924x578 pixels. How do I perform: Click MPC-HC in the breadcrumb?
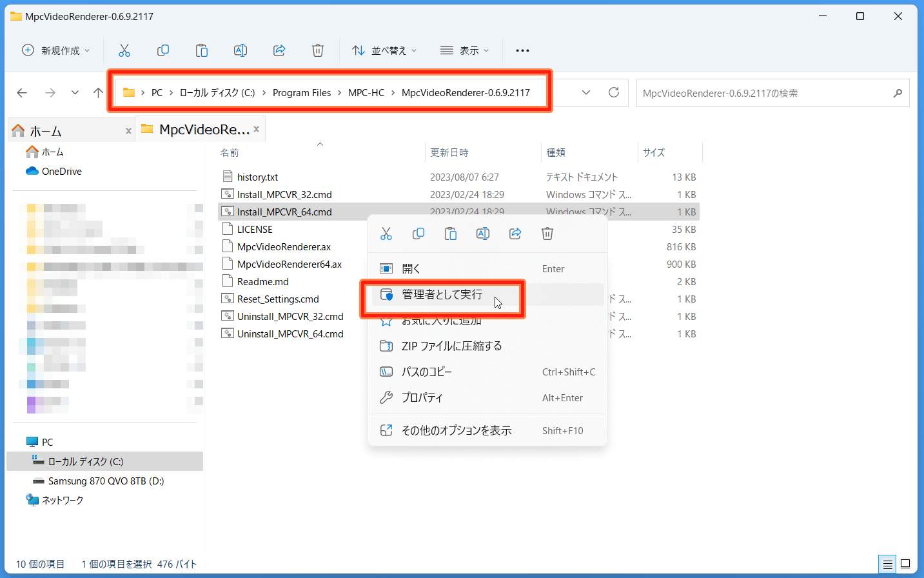[366, 93]
